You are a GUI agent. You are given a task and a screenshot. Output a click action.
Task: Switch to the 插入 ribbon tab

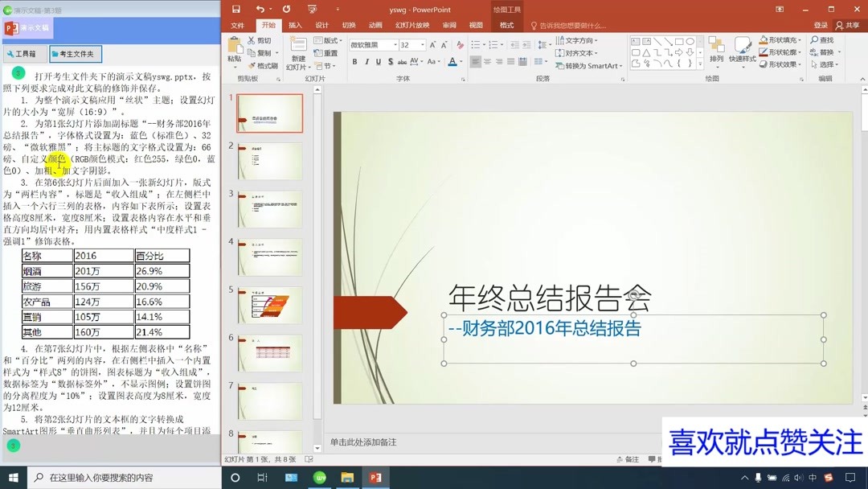point(294,25)
